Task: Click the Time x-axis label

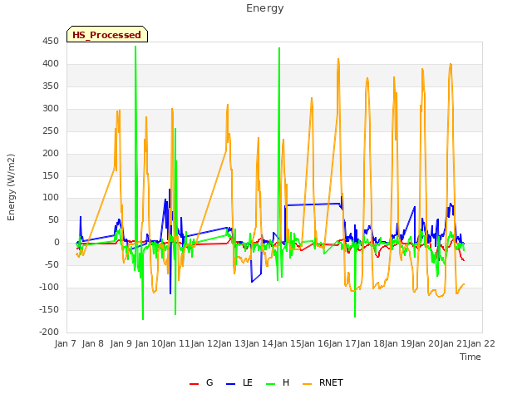Action: pos(470,357)
